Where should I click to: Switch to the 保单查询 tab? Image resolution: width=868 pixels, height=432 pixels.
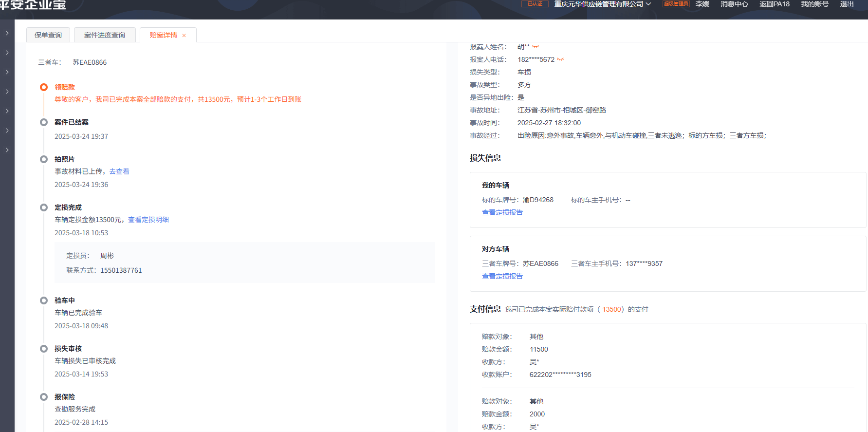pos(48,35)
